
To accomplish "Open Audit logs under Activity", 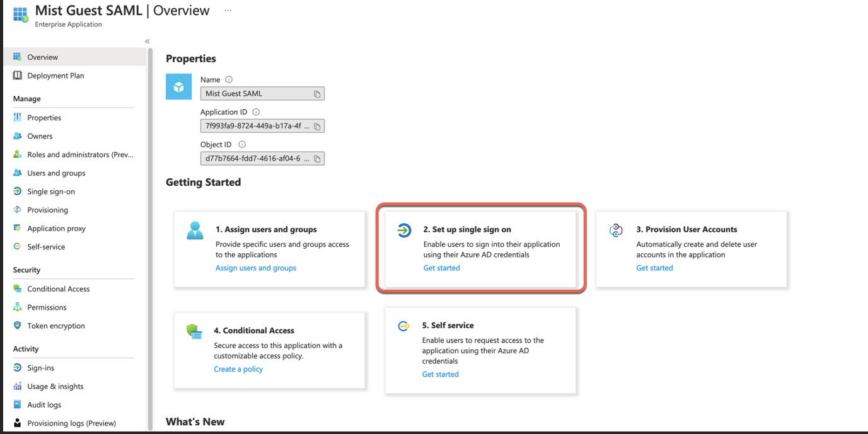I will (44, 405).
